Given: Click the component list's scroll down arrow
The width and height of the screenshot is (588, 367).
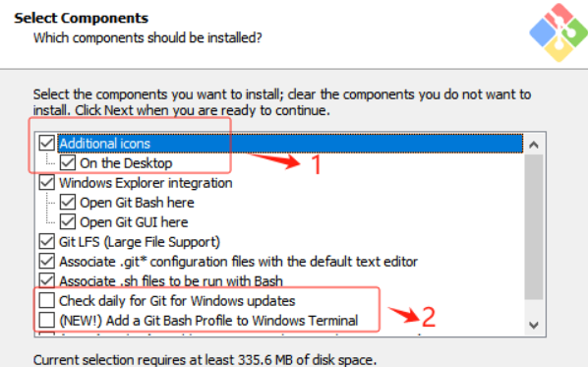Looking at the screenshot, I should pyautogui.click(x=534, y=325).
